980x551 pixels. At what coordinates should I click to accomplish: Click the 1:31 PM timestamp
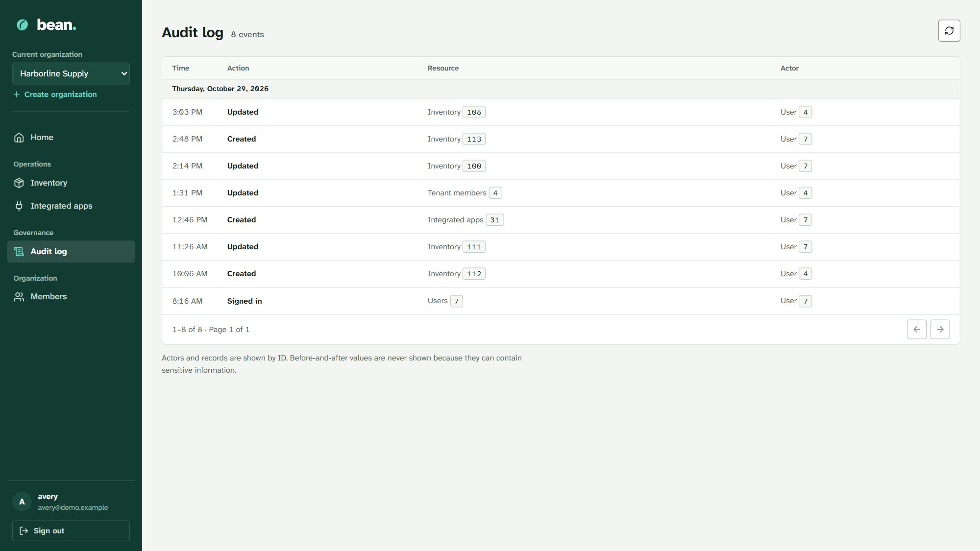[x=187, y=193]
